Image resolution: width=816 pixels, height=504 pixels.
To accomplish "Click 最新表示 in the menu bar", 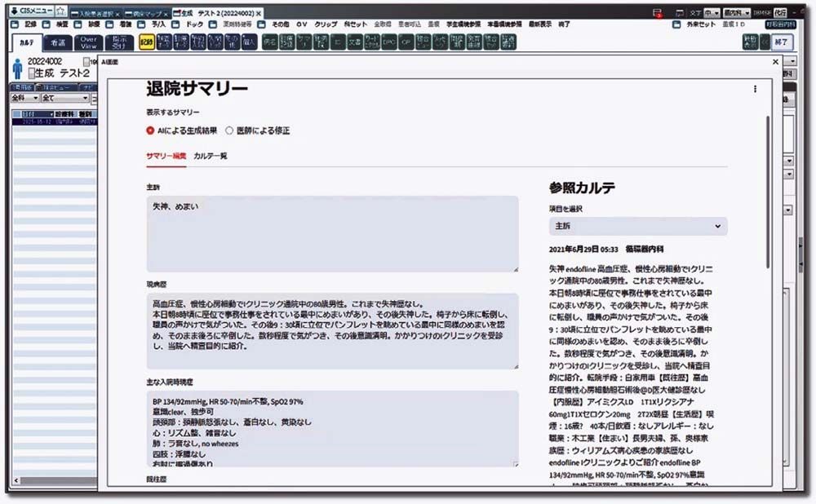I will point(539,24).
